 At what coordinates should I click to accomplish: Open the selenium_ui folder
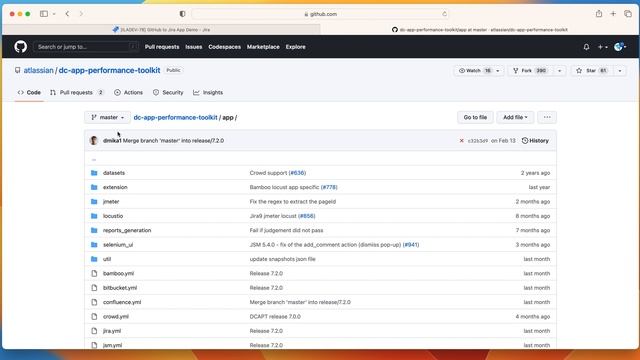(118, 244)
